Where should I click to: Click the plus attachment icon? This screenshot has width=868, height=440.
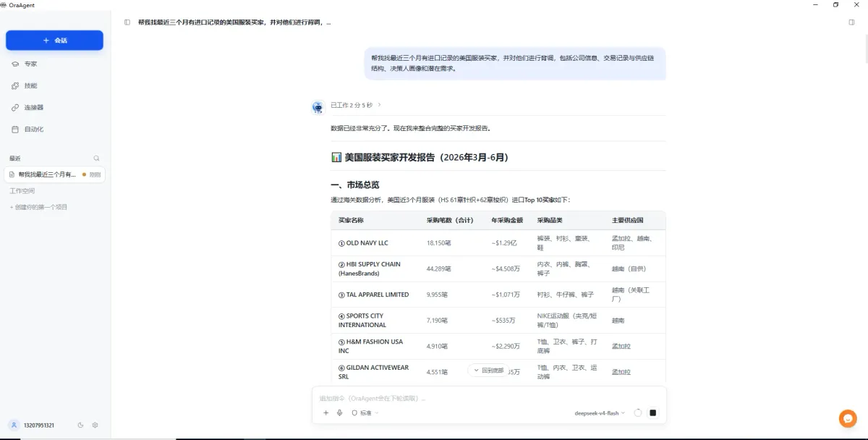coord(325,412)
